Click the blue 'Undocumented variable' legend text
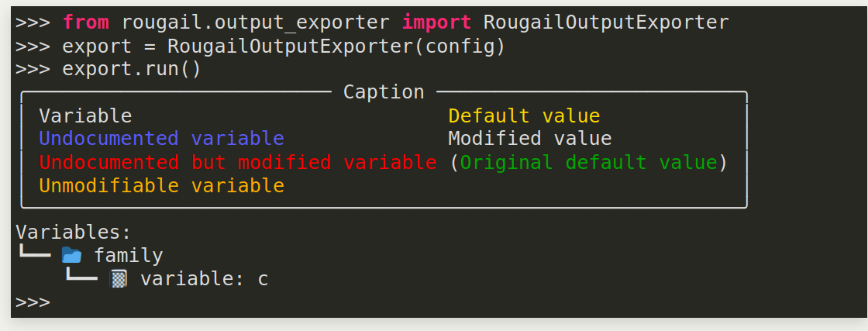The width and height of the screenshot is (868, 331). tap(161, 139)
